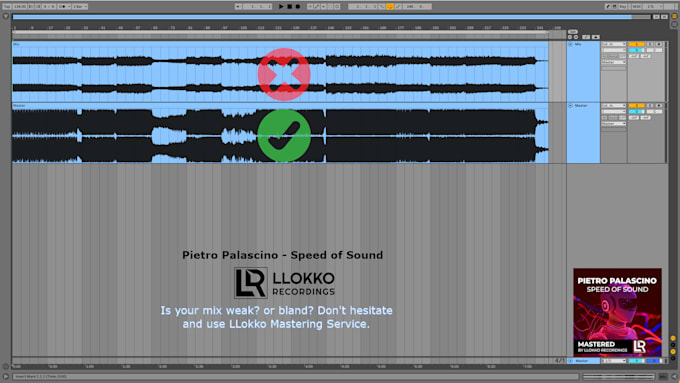This screenshot has height=383, width=680.
Task: Select the Mix track name header
Action: click(578, 44)
